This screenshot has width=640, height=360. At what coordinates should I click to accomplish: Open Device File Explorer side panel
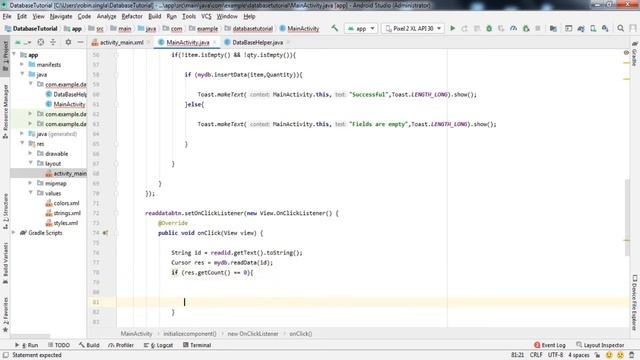pyautogui.click(x=634, y=302)
